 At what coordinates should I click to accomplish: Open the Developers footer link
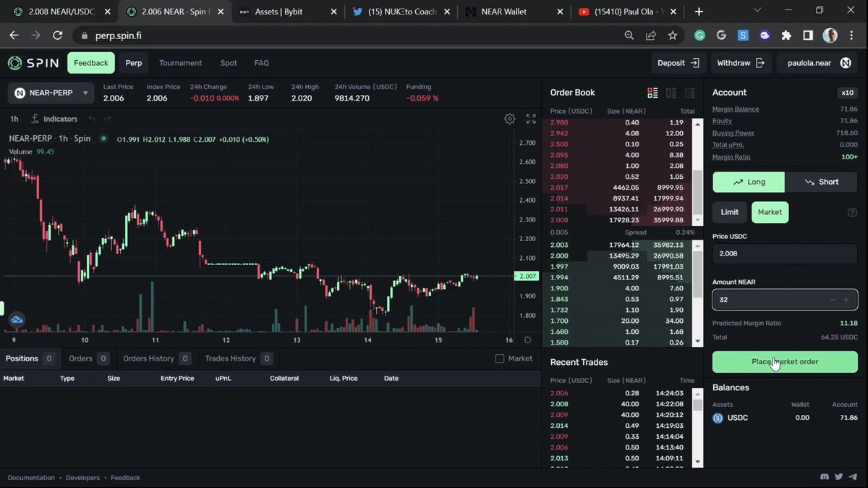82,478
